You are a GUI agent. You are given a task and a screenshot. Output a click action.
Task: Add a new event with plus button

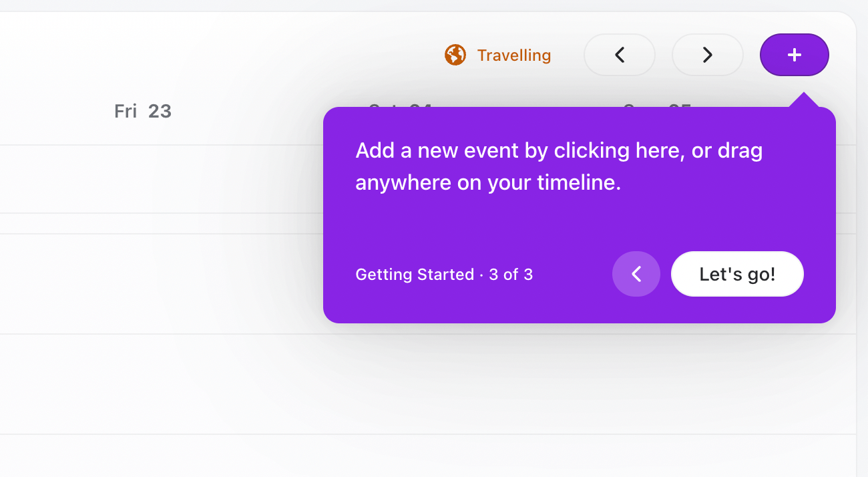tap(795, 55)
